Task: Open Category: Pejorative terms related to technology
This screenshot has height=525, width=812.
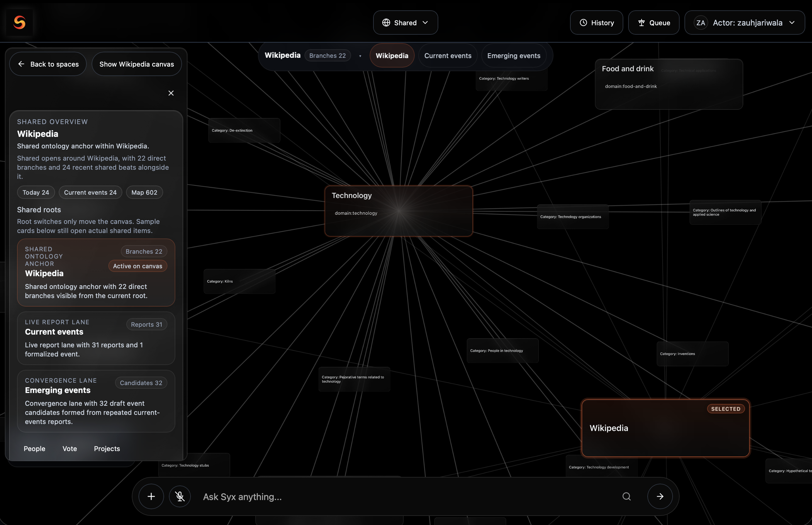Action: [x=354, y=379]
